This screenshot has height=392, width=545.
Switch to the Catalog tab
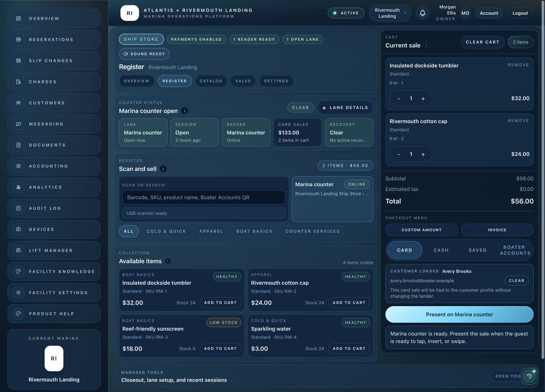pyautogui.click(x=211, y=81)
